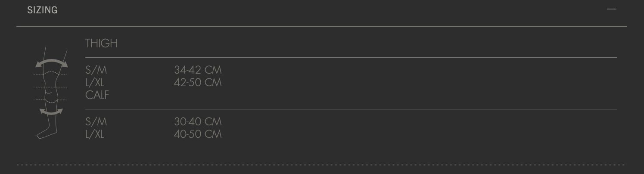Click the foot of the leg diagram

(43, 134)
